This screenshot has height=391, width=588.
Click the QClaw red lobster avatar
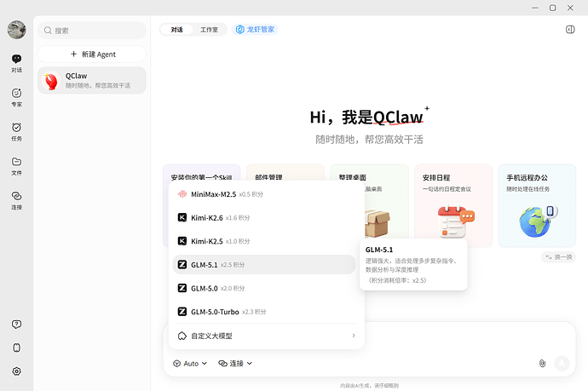pyautogui.click(x=51, y=81)
